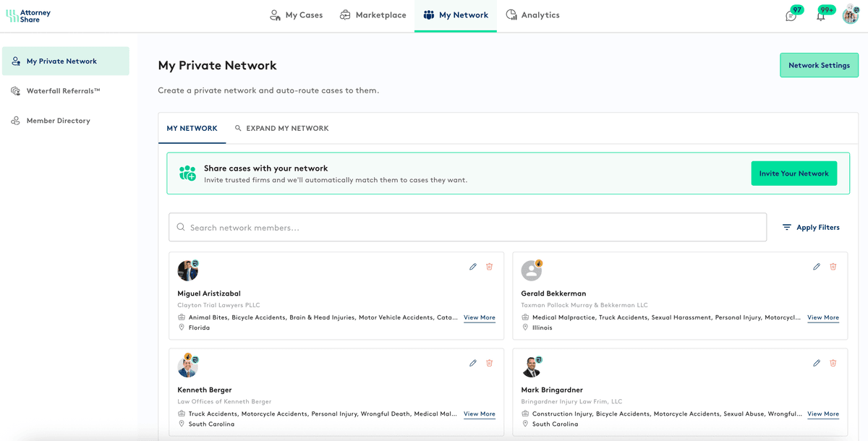Go to the Marketplace tab
The image size is (868, 441).
(373, 15)
